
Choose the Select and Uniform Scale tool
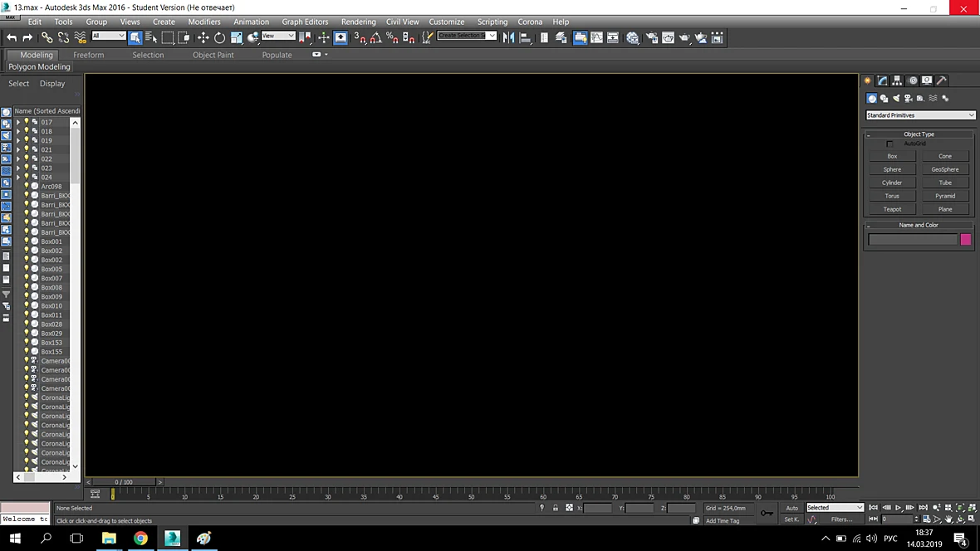point(236,37)
